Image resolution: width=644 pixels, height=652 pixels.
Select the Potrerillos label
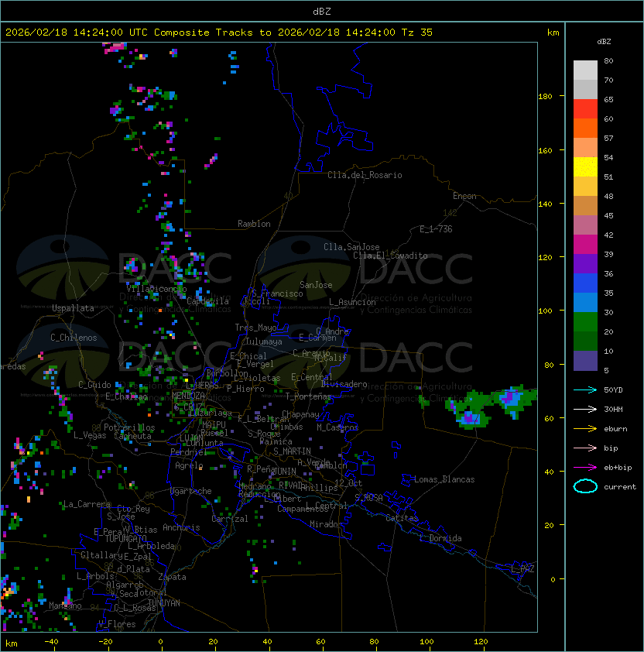pyautogui.click(x=129, y=428)
